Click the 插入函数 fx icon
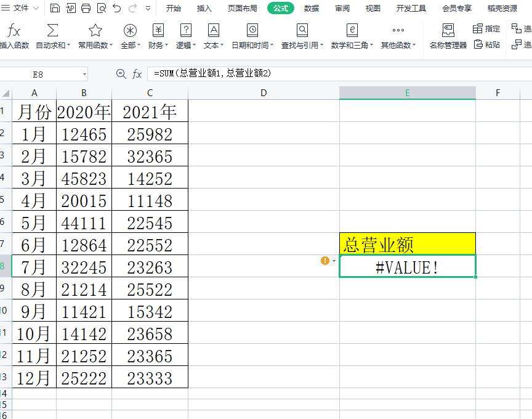The height and width of the screenshot is (419, 532). point(14,31)
